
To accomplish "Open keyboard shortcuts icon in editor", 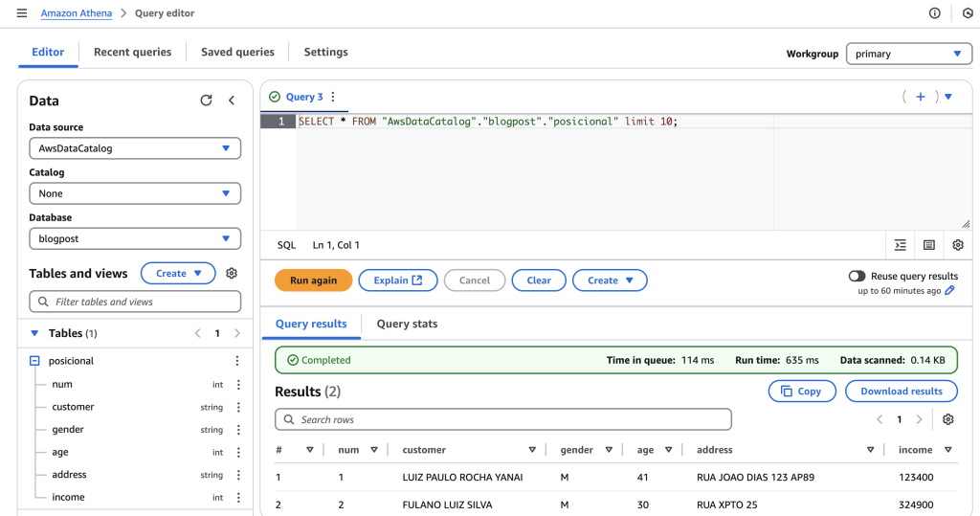I will 929,245.
